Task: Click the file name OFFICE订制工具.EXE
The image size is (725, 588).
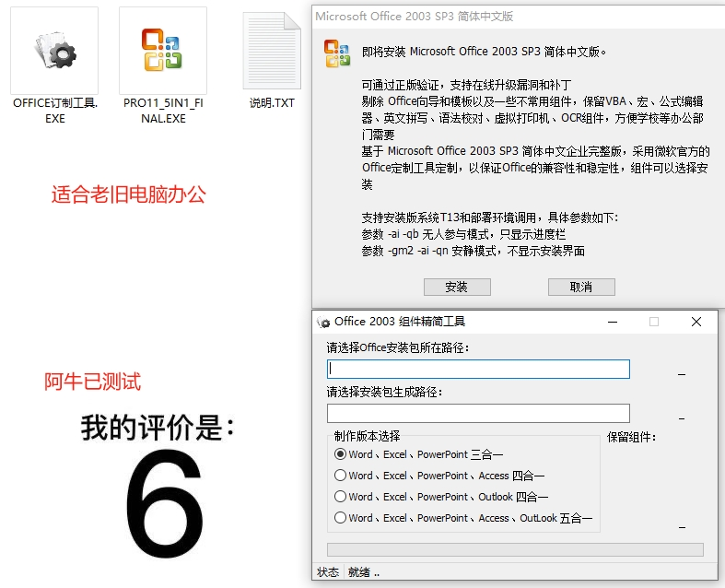Action: click(x=55, y=111)
